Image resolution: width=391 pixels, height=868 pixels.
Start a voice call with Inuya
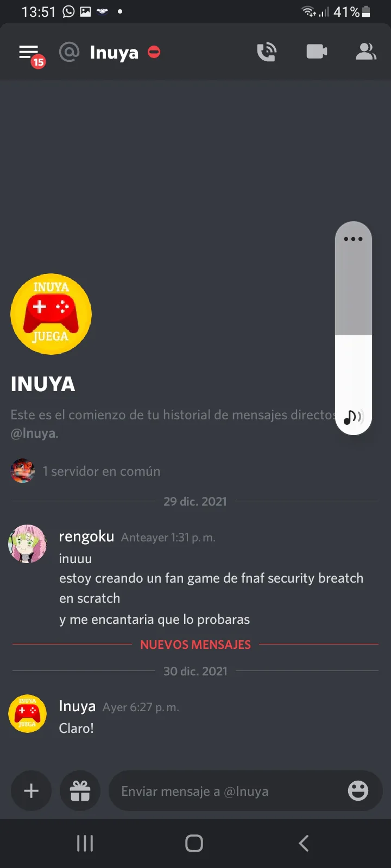267,52
